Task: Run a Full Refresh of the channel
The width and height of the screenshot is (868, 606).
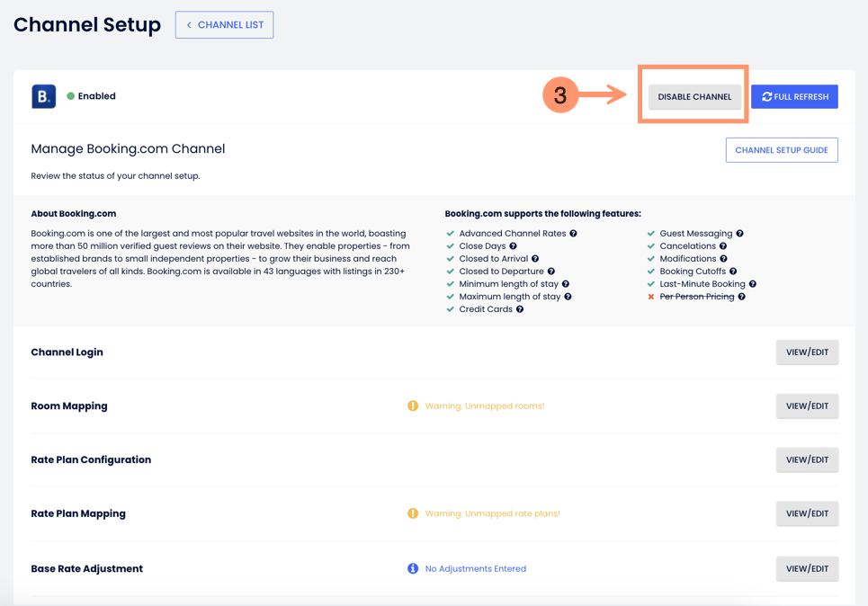Action: click(x=794, y=97)
